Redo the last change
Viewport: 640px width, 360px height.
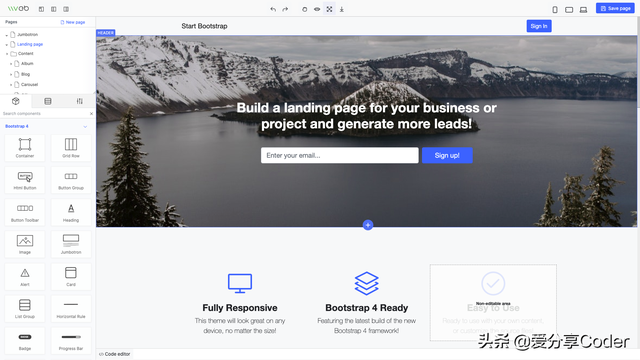pos(285,9)
